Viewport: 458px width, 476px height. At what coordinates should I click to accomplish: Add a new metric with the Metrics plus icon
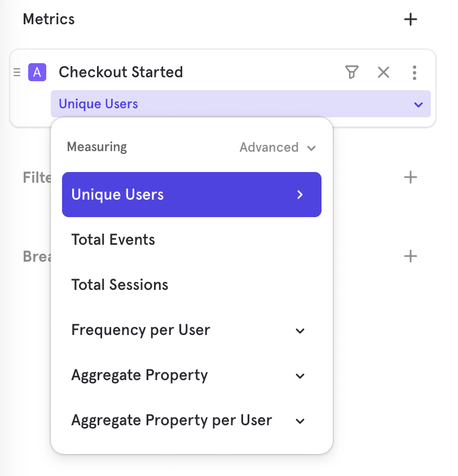(x=411, y=20)
